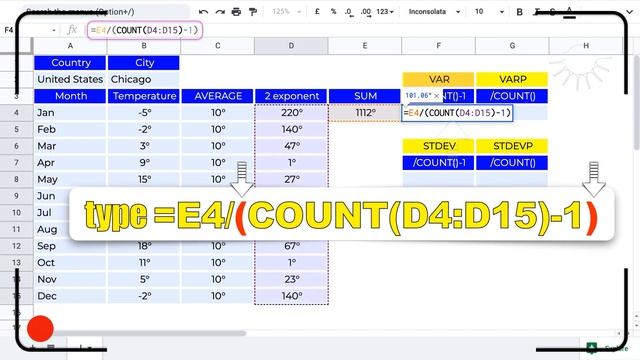
Task: Increase decimal places
Action: [x=366, y=12]
